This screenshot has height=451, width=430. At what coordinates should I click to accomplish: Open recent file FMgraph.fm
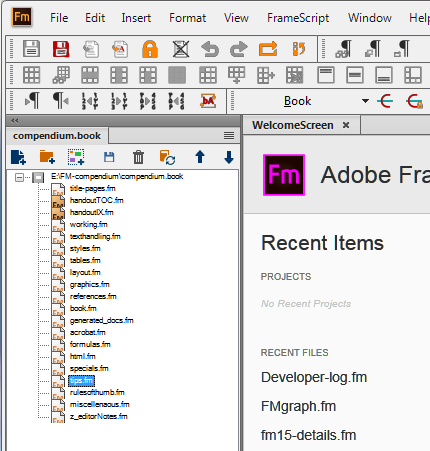pyautogui.click(x=298, y=406)
